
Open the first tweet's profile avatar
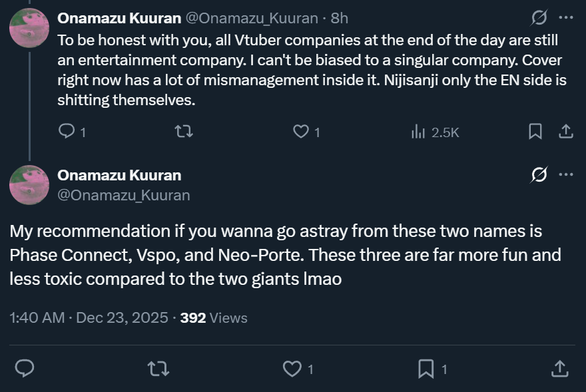pos(29,28)
